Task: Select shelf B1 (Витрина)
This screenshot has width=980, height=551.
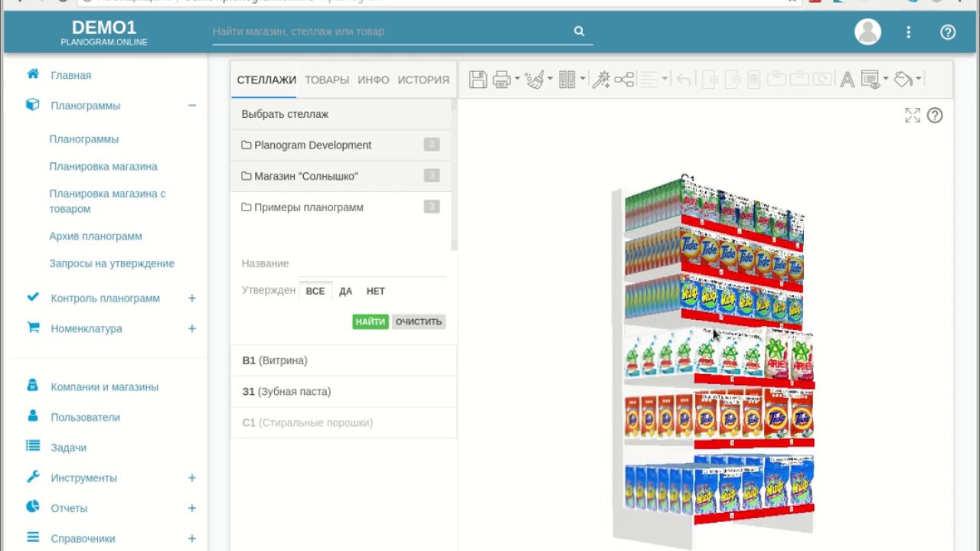Action: [343, 360]
